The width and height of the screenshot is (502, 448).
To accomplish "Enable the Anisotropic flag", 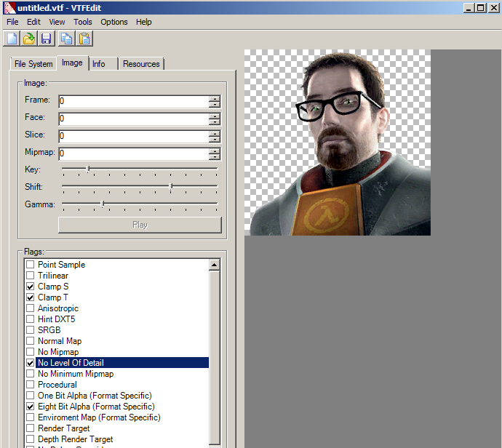I will (x=31, y=308).
